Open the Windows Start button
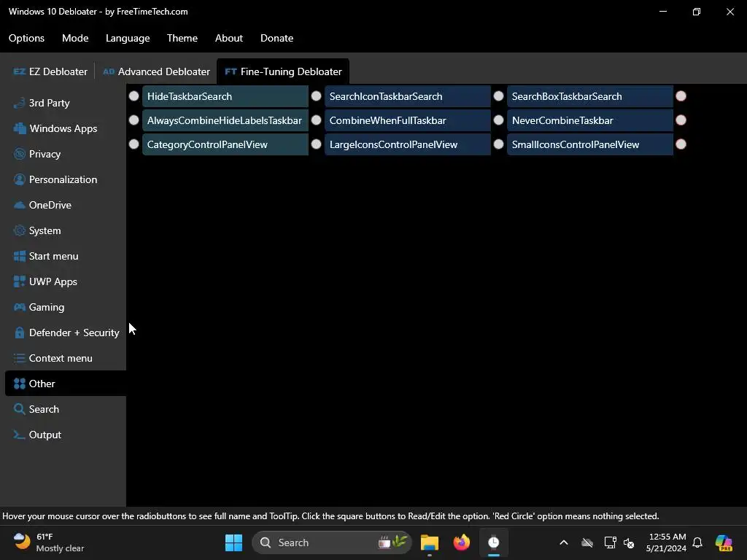Viewport: 747px width, 560px height. tap(233, 542)
